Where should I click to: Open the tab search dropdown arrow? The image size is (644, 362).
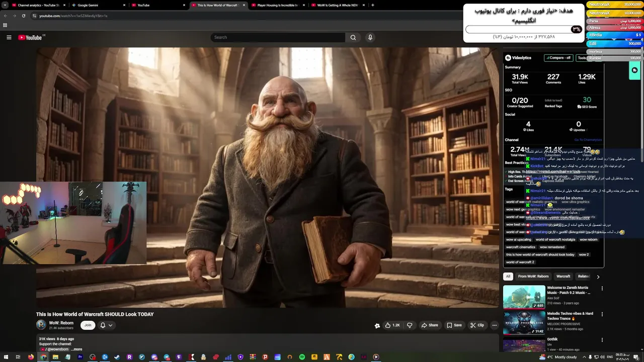(5, 5)
